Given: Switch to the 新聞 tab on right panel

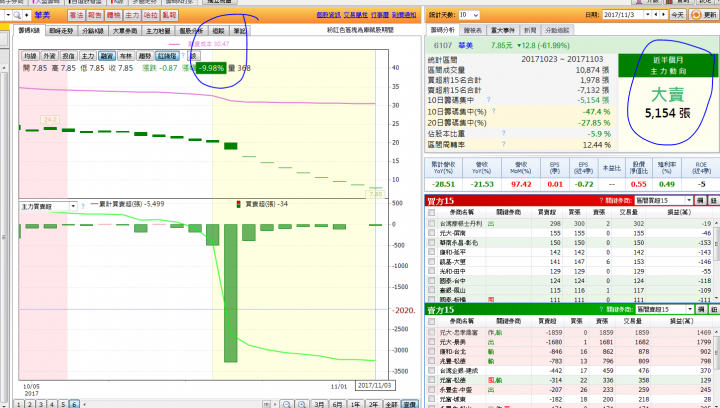Looking at the screenshot, I should 530,30.
